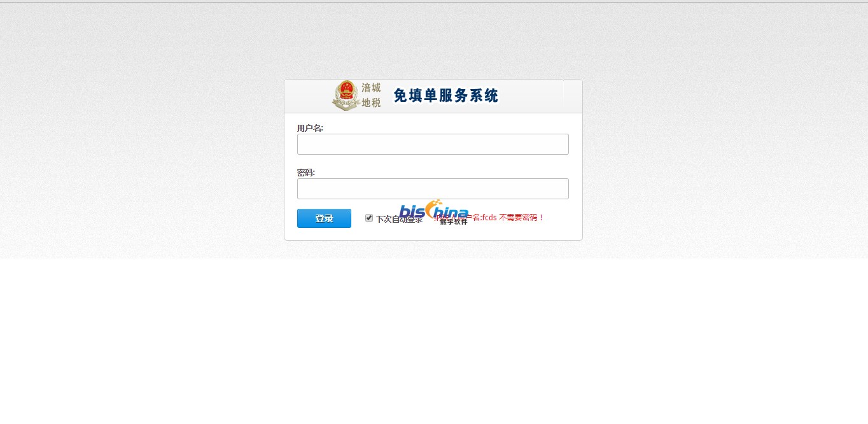The width and height of the screenshot is (868, 424).
Task: Click the bisChina company logo
Action: tap(434, 212)
